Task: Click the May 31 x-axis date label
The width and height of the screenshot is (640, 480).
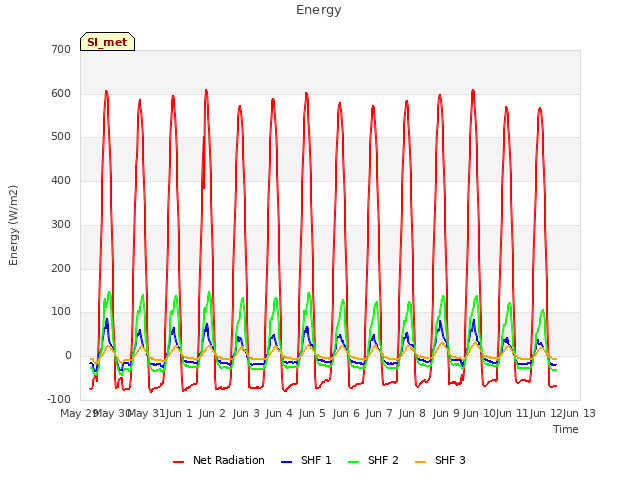Action: pos(147,413)
